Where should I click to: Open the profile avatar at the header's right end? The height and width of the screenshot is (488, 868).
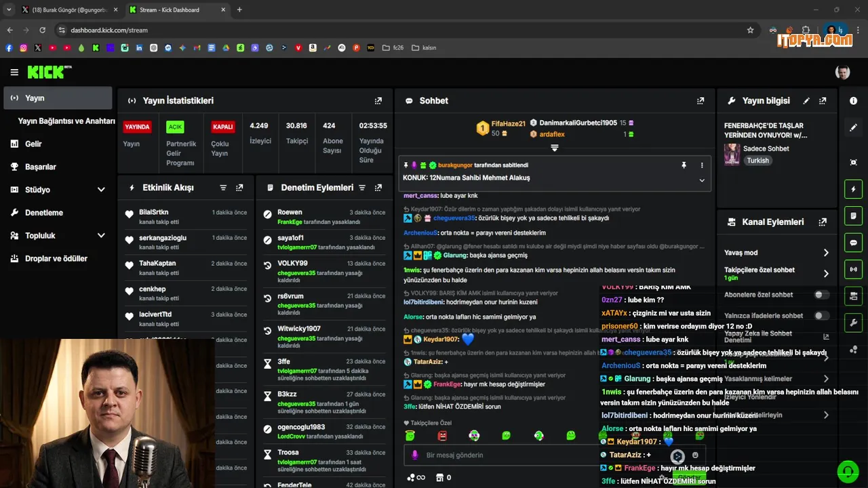[x=842, y=72]
